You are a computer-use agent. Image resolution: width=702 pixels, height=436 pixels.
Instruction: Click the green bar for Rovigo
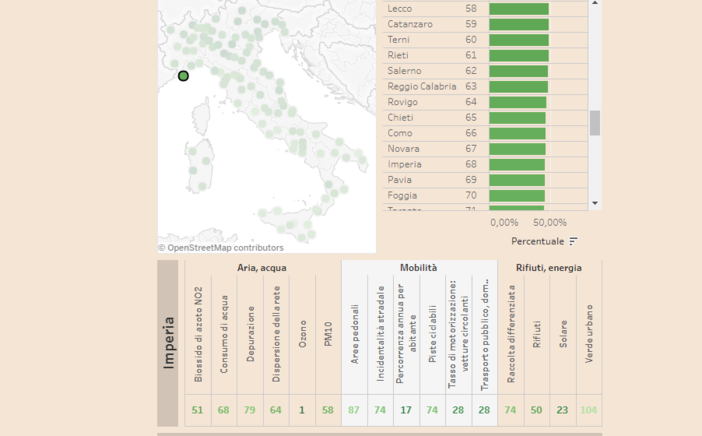[x=518, y=102]
